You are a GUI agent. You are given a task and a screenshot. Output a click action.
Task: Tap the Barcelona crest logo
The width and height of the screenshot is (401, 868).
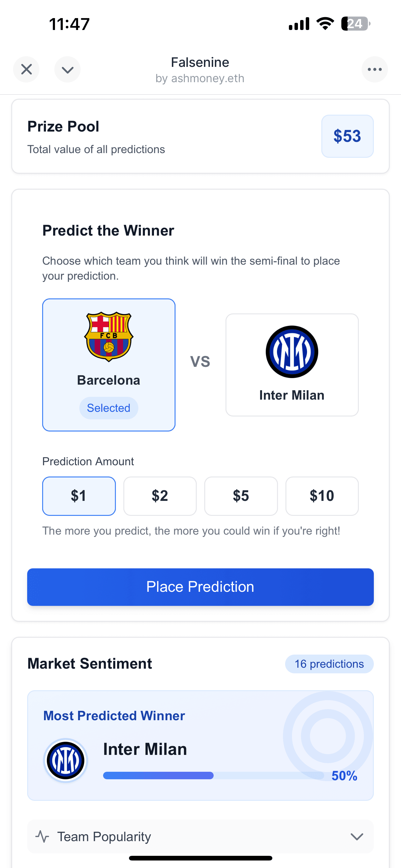109,337
